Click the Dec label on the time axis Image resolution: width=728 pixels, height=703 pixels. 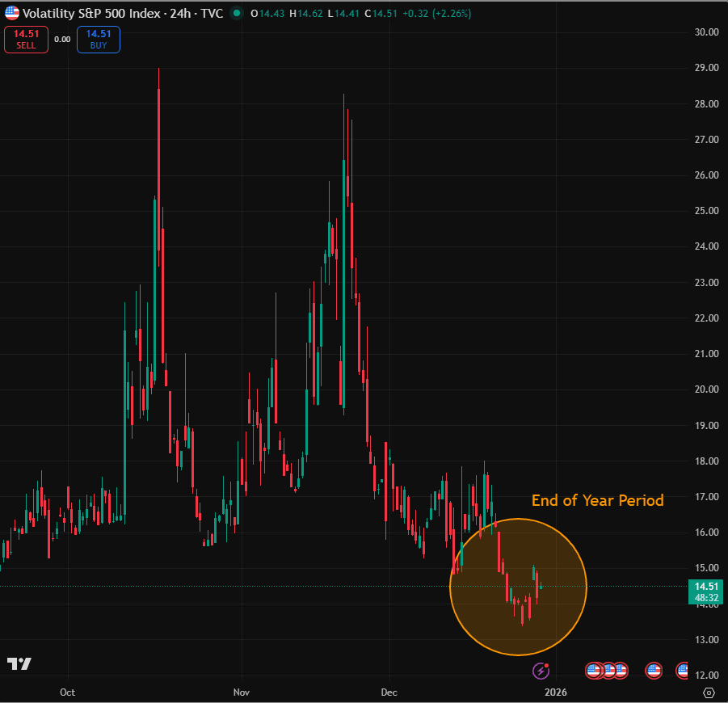[x=389, y=692]
